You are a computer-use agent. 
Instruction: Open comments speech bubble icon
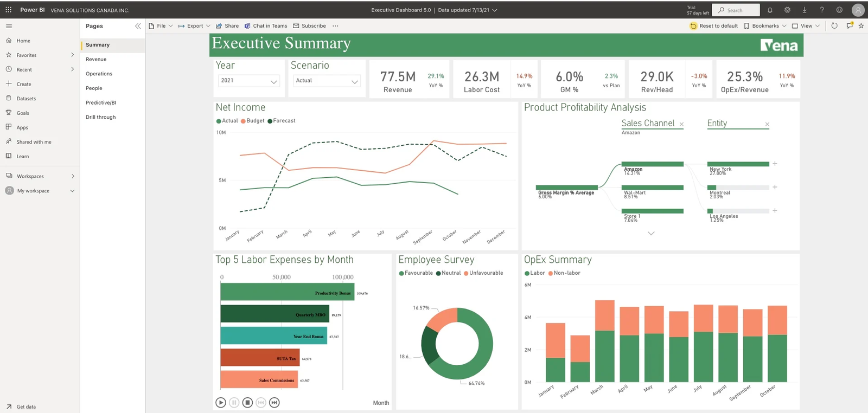[x=850, y=25]
